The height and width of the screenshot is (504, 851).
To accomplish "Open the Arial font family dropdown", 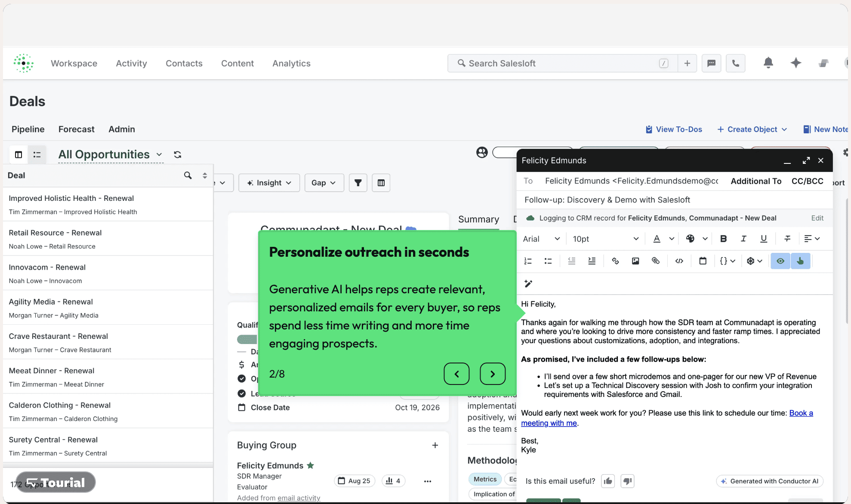I will (541, 239).
